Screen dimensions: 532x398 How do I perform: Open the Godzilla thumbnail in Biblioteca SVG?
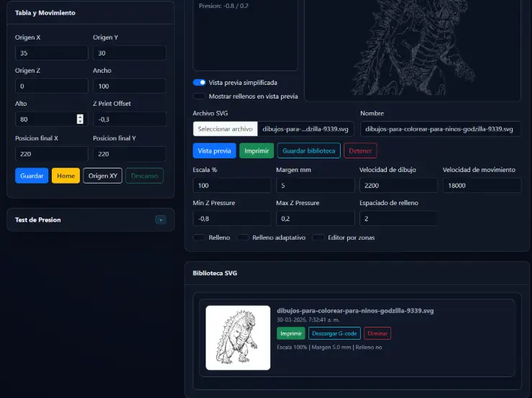[x=238, y=338]
